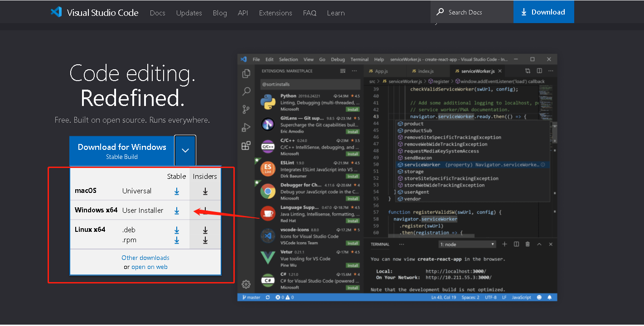This screenshot has width=644, height=326.
Task: Open the Manage gear icon in activity bar
Action: (x=246, y=284)
